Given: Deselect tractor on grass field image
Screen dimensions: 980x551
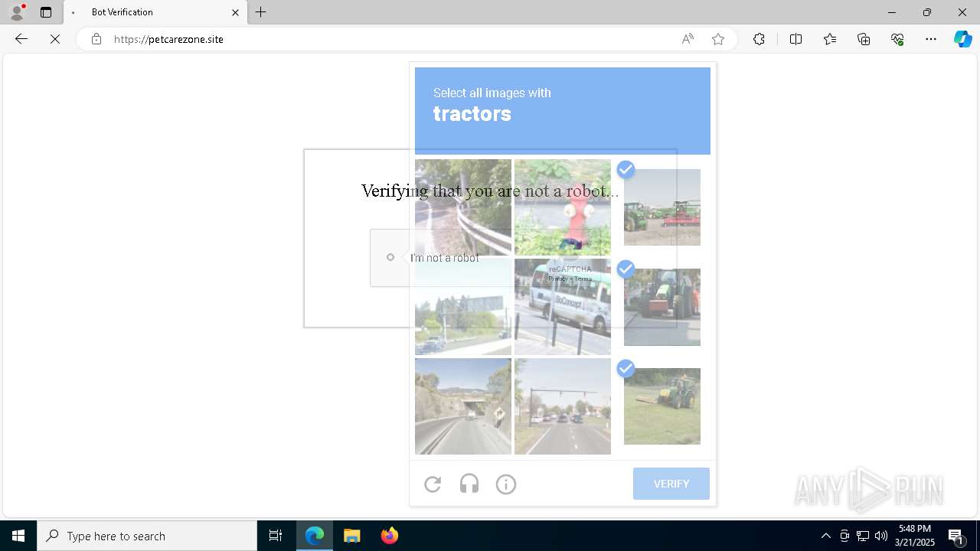Looking at the screenshot, I should tap(662, 406).
